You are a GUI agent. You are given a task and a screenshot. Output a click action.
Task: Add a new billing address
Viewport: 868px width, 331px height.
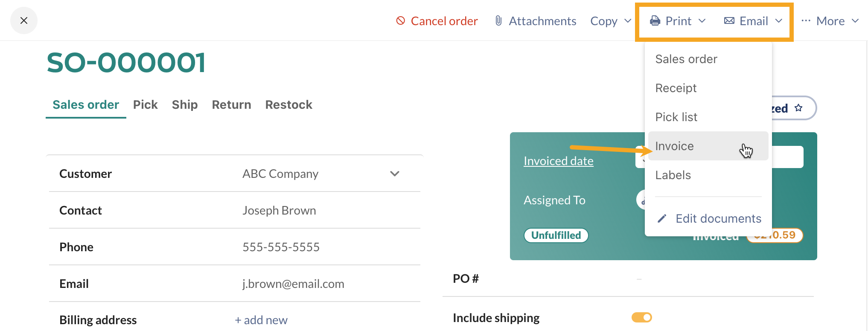point(261,319)
